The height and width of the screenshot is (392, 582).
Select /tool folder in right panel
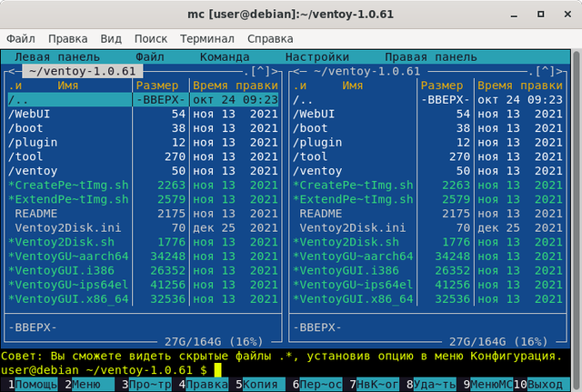coord(427,156)
